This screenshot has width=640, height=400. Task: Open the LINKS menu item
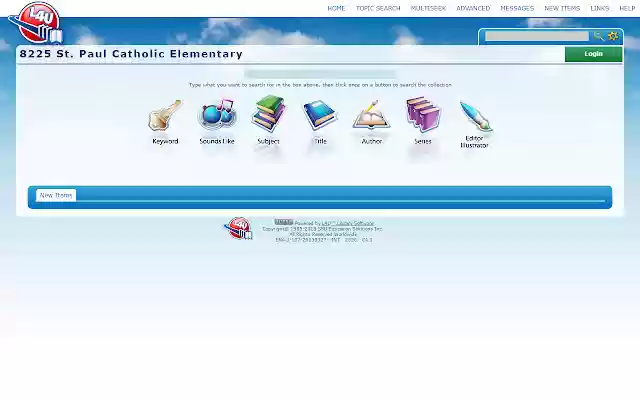tap(600, 8)
